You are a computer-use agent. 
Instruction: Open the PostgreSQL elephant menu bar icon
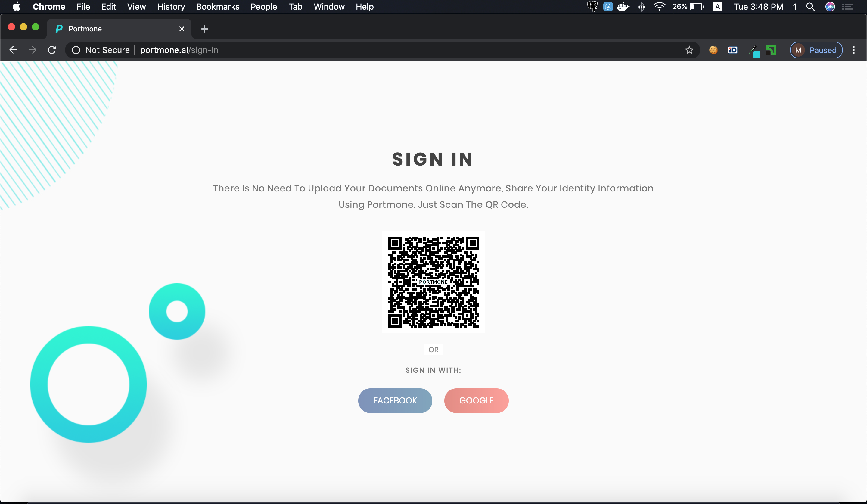[592, 7]
